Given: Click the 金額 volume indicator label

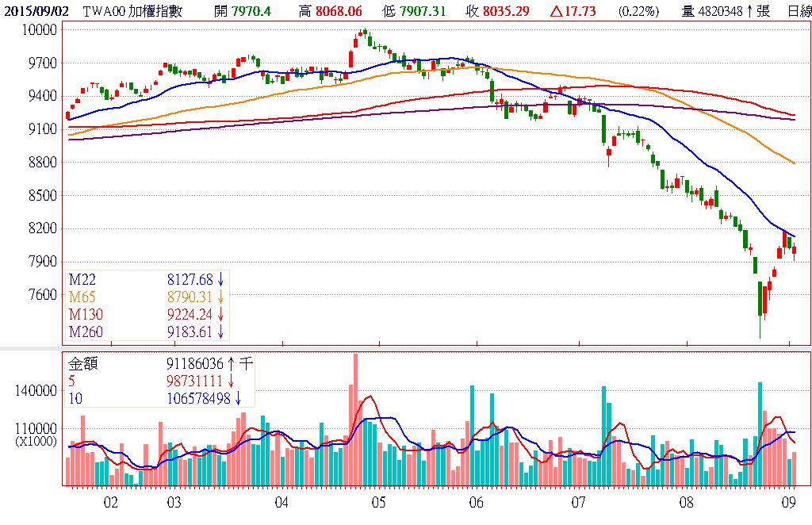Looking at the screenshot, I should pos(83,365).
